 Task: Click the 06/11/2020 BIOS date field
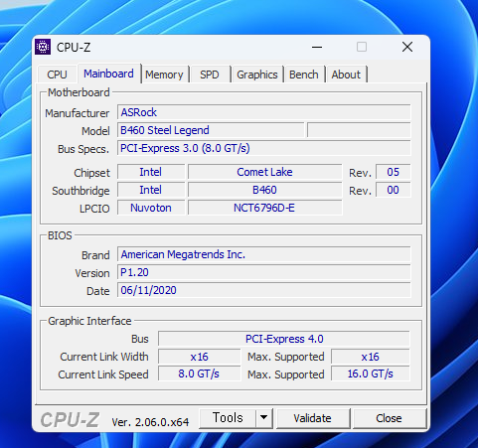coord(264,290)
